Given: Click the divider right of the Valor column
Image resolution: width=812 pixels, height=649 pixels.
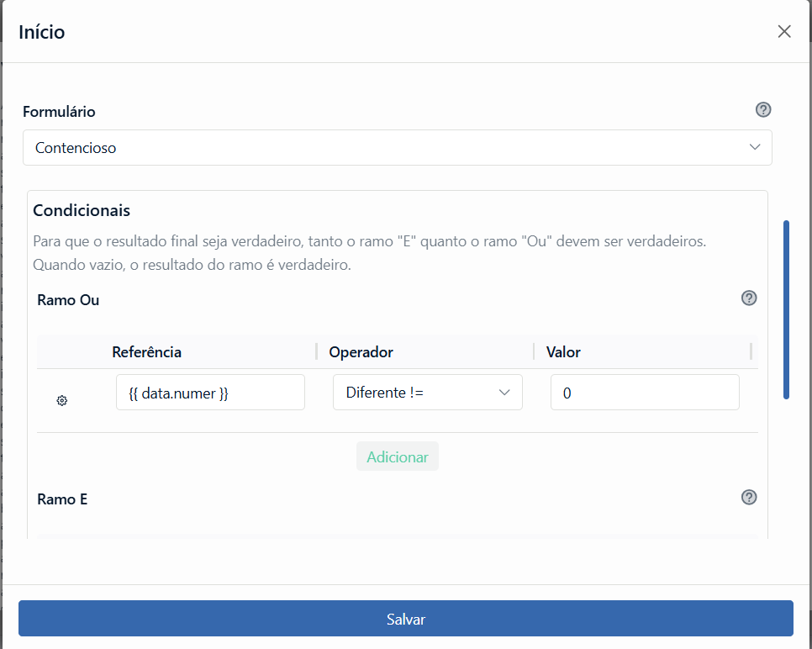Looking at the screenshot, I should [x=751, y=351].
